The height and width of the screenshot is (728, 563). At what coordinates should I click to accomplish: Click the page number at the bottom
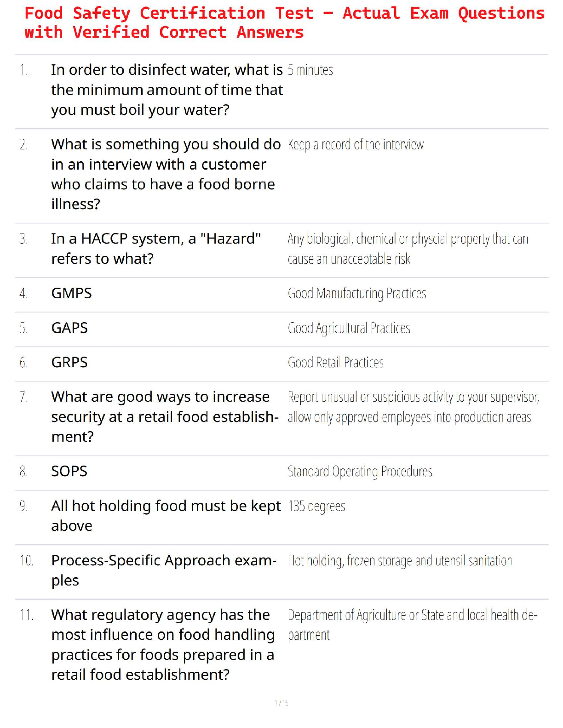pyautogui.click(x=281, y=703)
